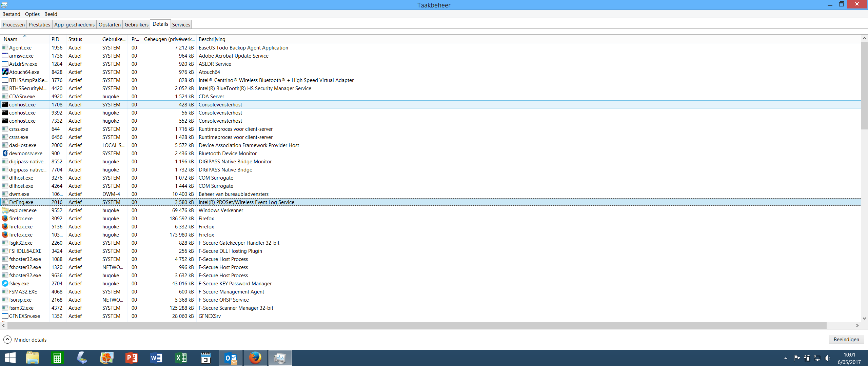Click the armsvc.exe window icon
Image resolution: width=868 pixels, height=366 pixels.
(5, 56)
